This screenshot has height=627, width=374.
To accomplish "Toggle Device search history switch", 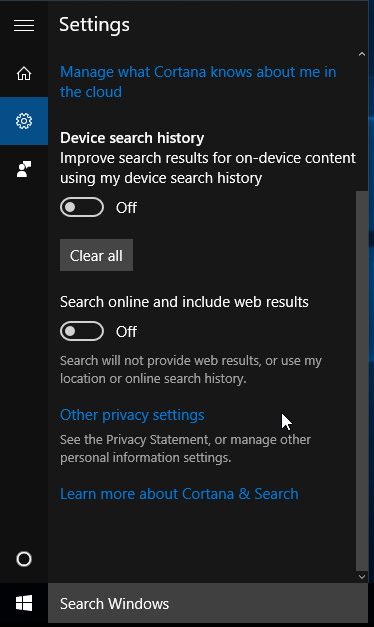I will coord(82,207).
